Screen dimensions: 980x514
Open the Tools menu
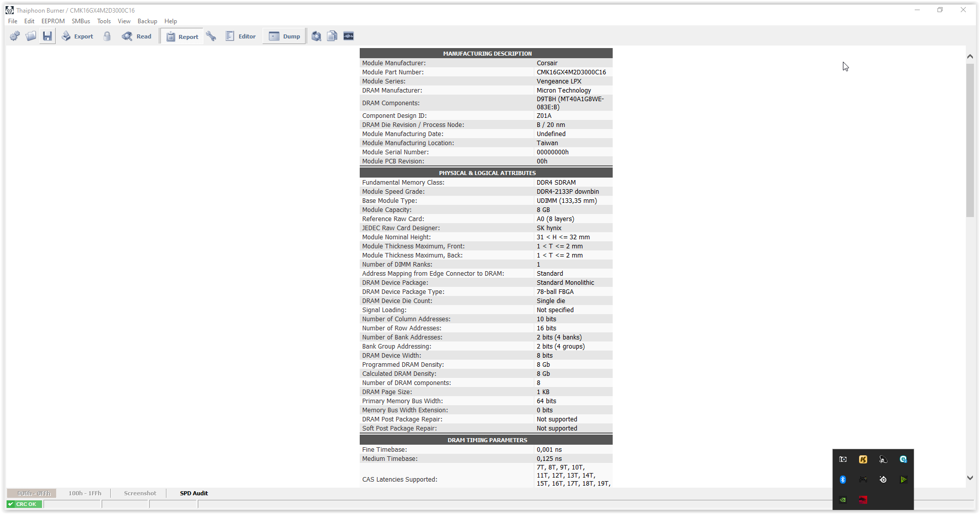pos(104,21)
